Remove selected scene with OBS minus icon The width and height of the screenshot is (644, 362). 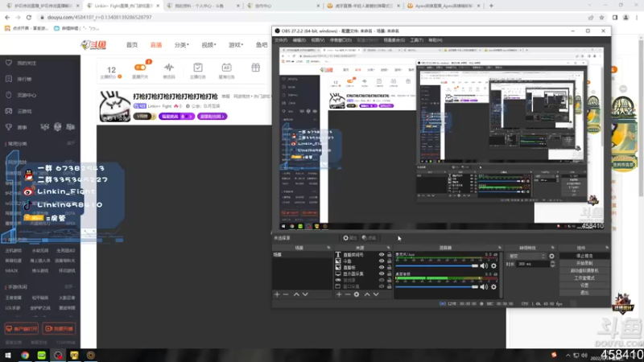coord(286,294)
